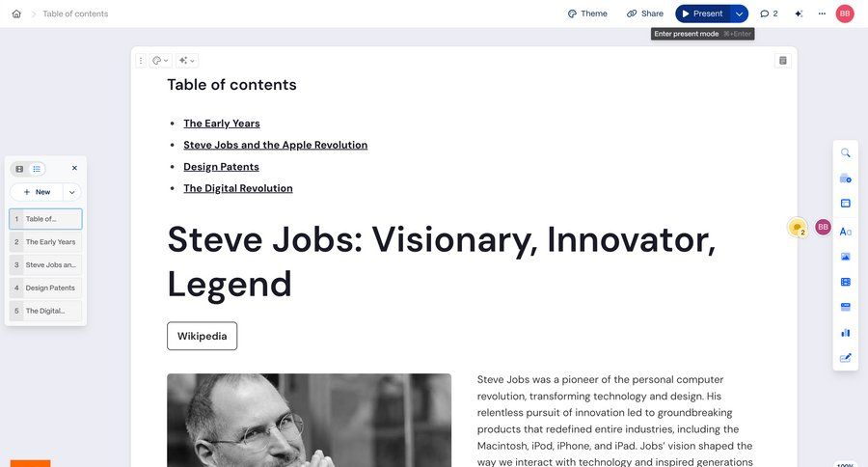Click the home icon in breadcrumb
Screen dimensions: 868x467
click(16, 14)
